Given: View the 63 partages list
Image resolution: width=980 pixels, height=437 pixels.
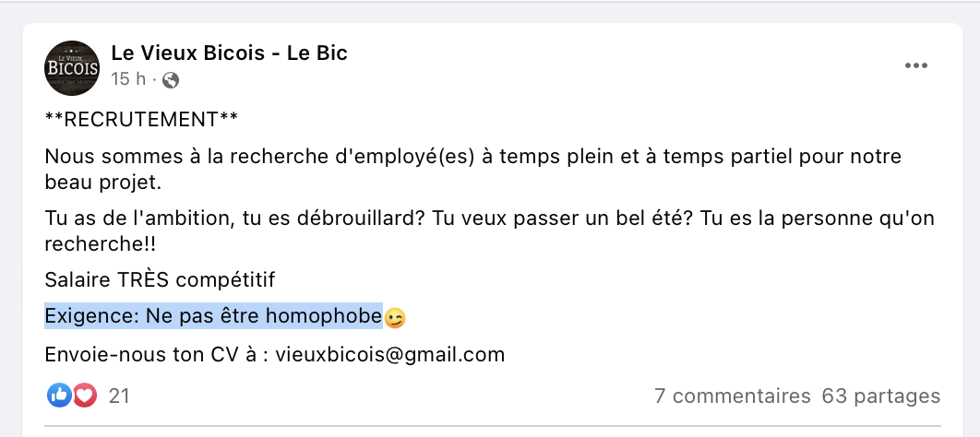Looking at the screenshot, I should click(881, 396).
